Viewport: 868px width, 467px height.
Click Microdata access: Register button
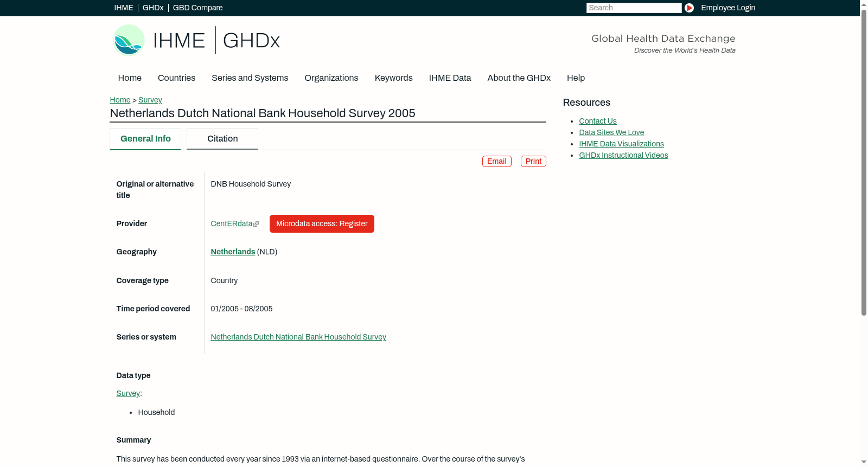point(322,223)
